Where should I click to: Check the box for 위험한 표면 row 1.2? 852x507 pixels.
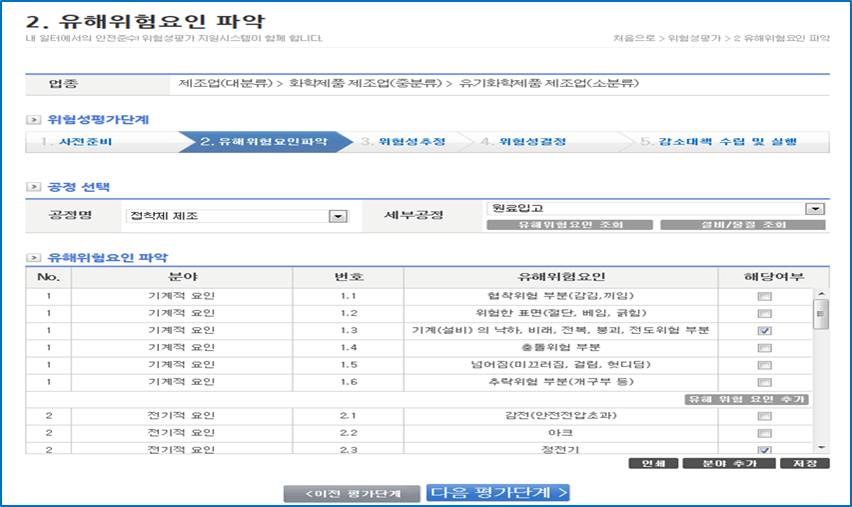click(x=765, y=314)
